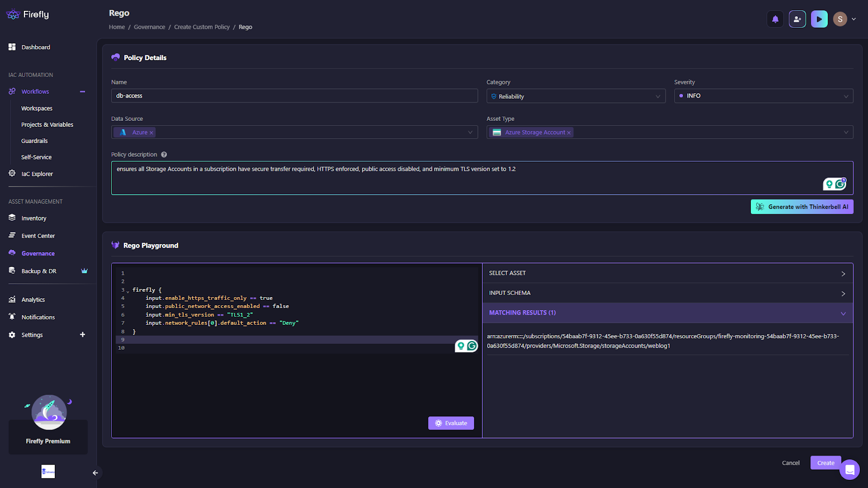Click the Policy description help icon

point(164,155)
